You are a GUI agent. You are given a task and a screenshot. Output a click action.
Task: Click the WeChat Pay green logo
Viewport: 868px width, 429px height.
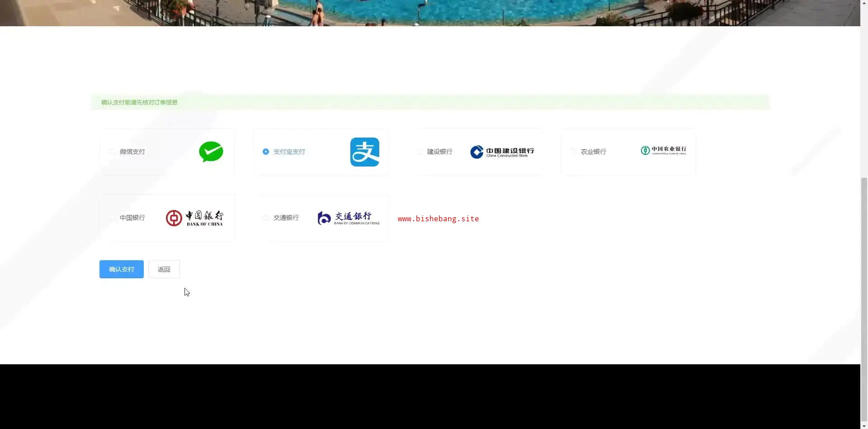(211, 152)
